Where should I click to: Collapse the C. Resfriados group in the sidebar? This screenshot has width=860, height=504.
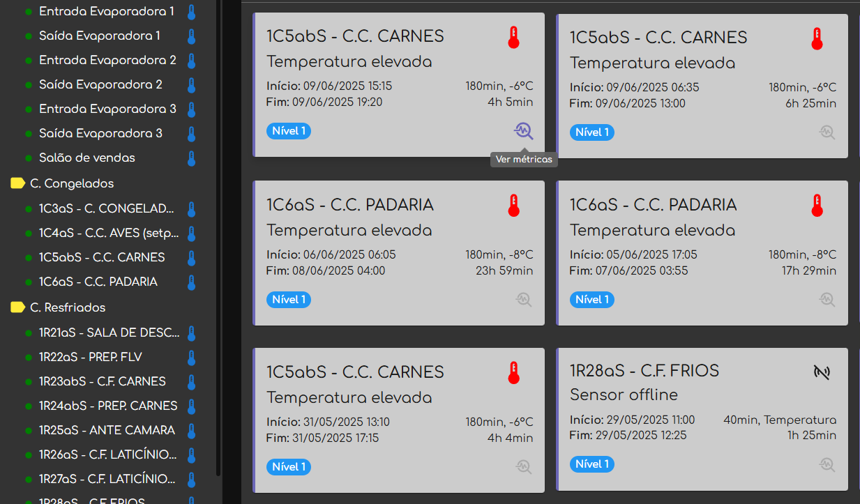point(19,307)
